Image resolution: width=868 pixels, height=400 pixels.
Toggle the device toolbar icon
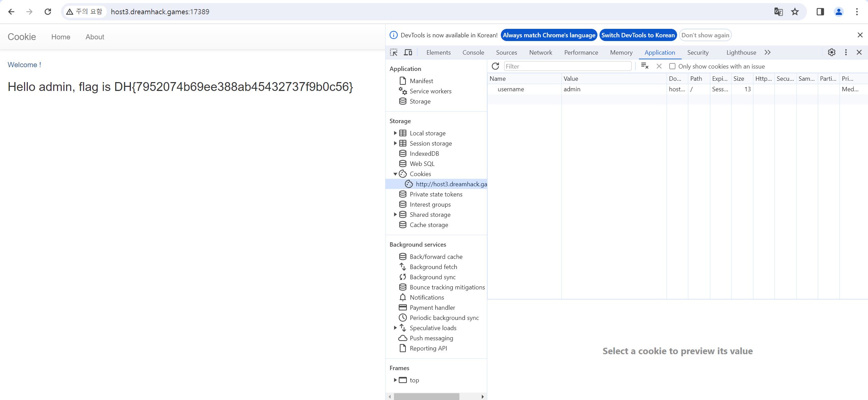[408, 52]
